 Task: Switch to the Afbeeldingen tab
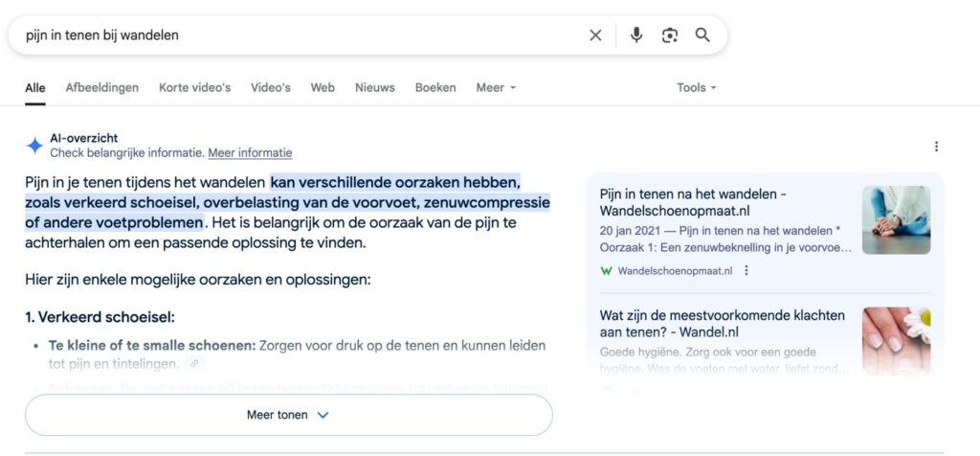[x=101, y=87]
